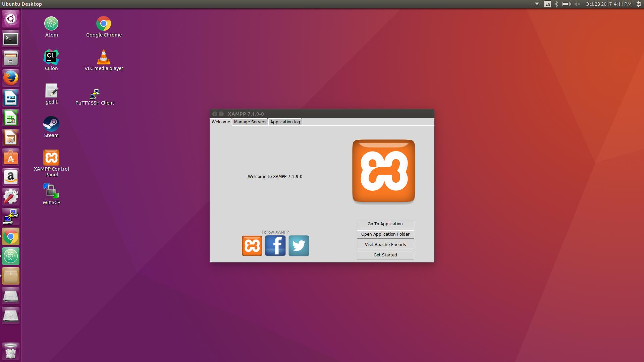
Task: Launch VLC media player
Action: coord(104,57)
